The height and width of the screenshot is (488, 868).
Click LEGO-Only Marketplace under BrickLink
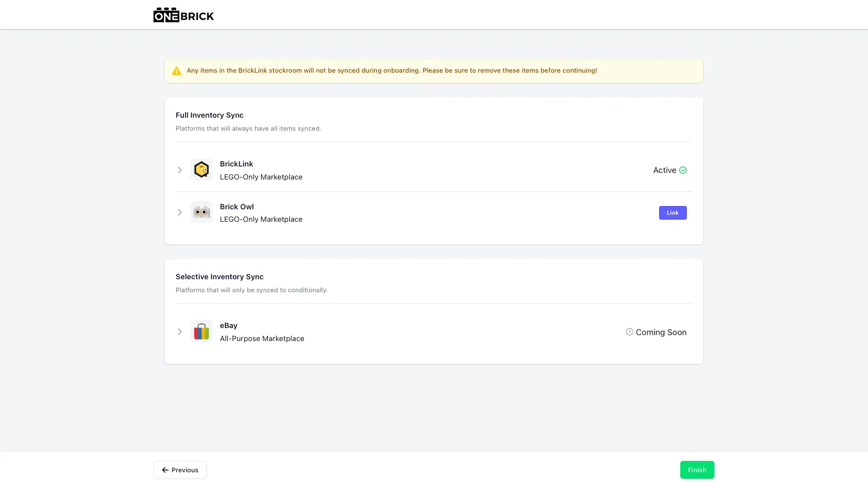coord(261,177)
